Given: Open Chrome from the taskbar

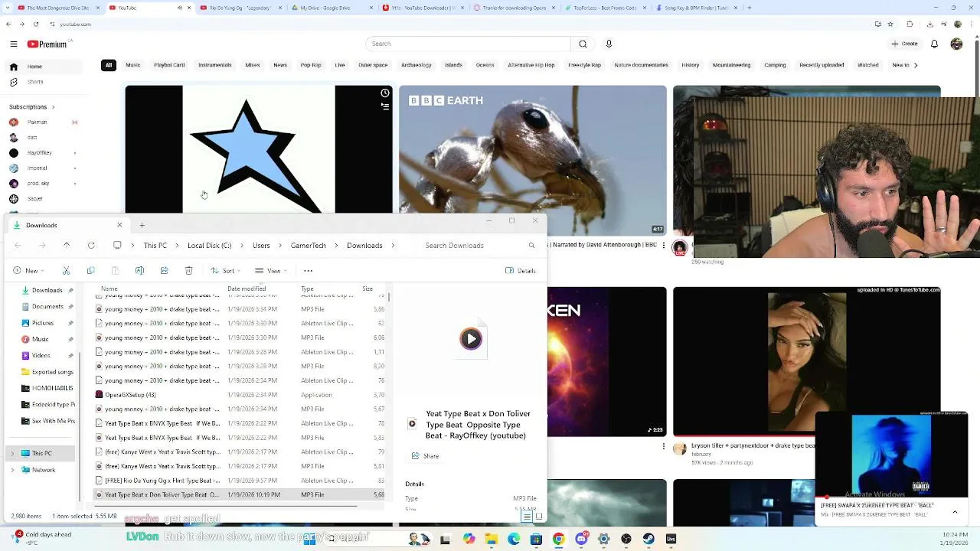Looking at the screenshot, I should [x=558, y=540].
